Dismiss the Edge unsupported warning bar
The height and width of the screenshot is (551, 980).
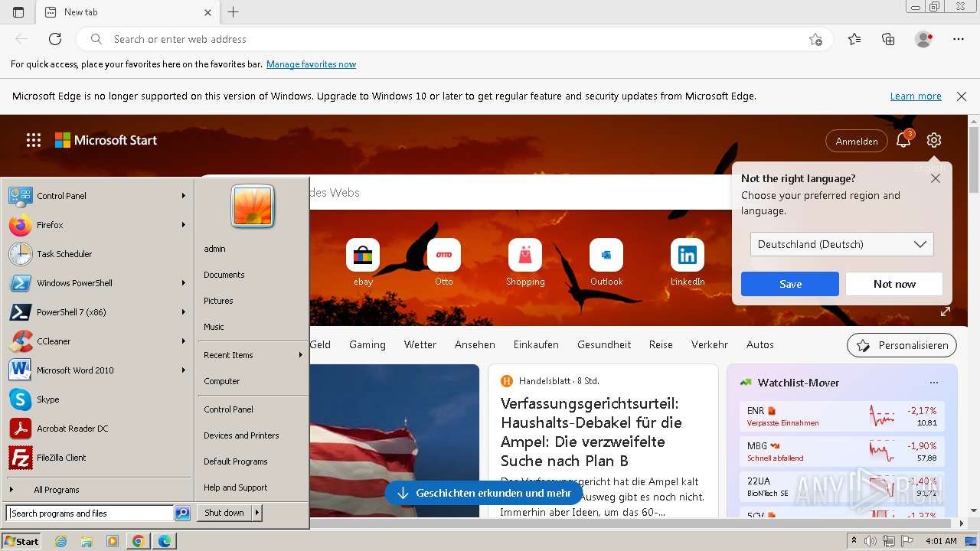(x=962, y=96)
